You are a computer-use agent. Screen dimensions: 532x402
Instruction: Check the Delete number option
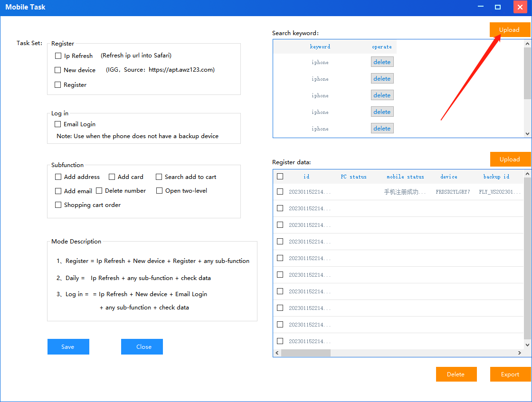(x=99, y=190)
